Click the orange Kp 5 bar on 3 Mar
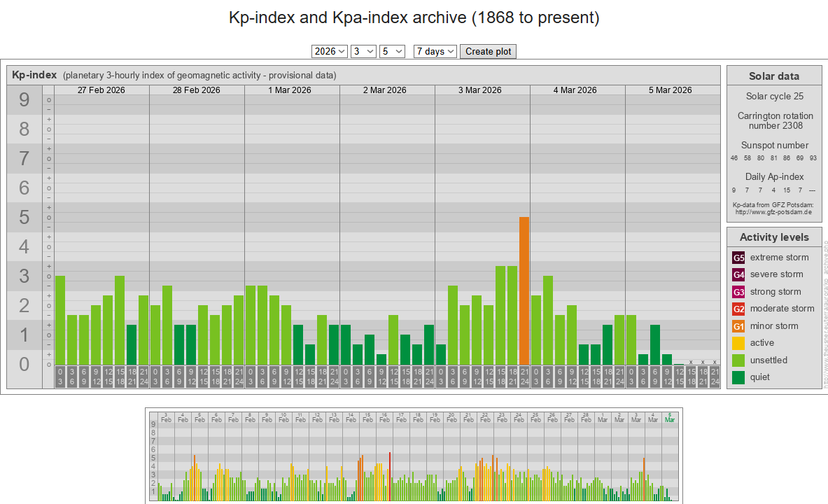Viewport: 828px width, 504px height. 524,290
